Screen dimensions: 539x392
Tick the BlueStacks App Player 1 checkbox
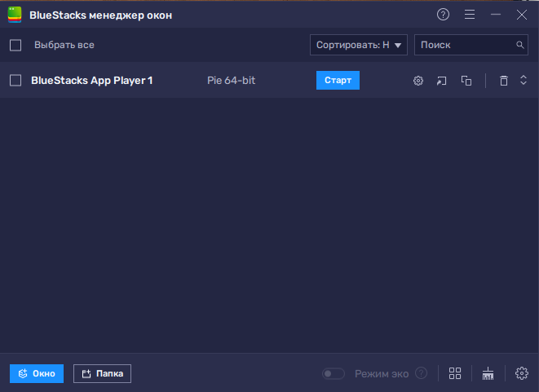coord(15,81)
